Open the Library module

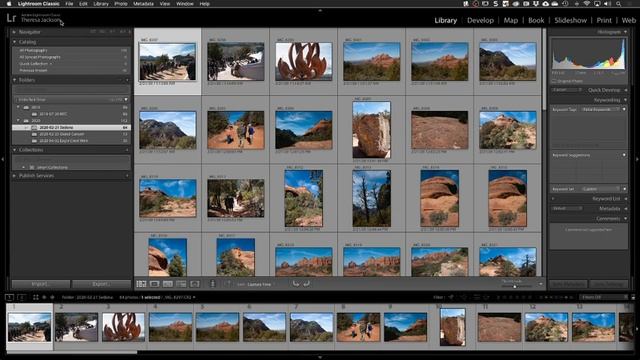tap(445, 20)
